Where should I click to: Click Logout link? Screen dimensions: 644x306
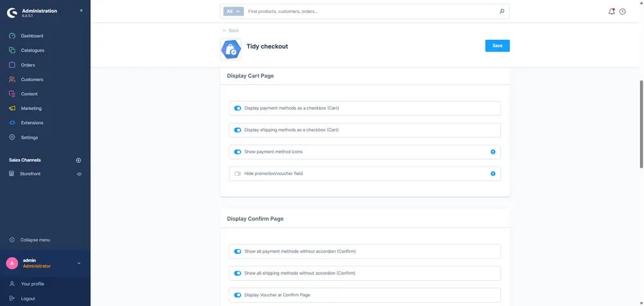[x=28, y=299]
